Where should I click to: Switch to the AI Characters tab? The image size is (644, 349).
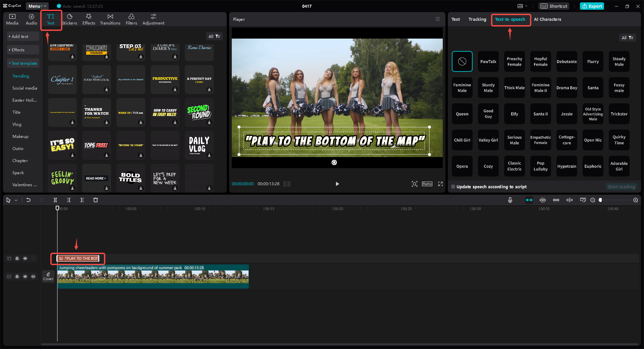(x=547, y=19)
